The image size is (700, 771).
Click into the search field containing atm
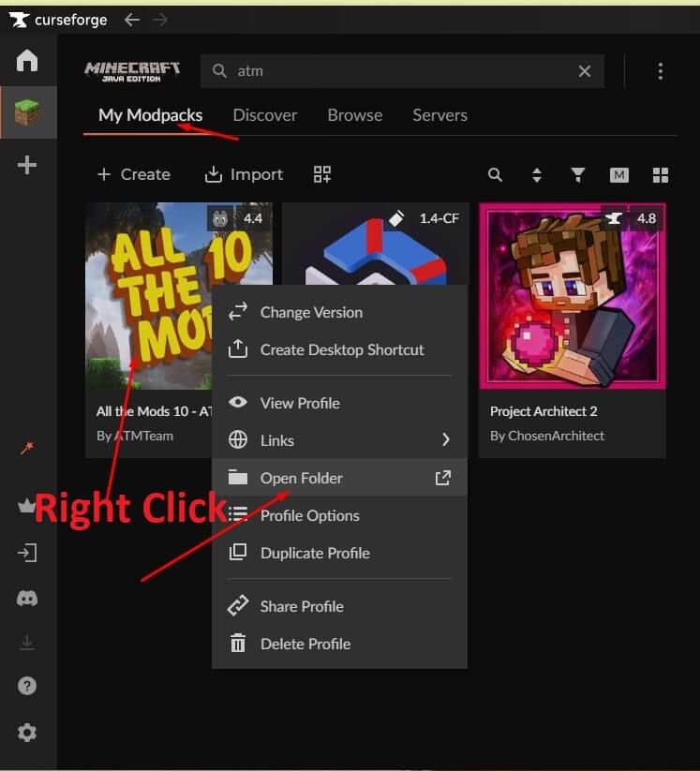(402, 71)
